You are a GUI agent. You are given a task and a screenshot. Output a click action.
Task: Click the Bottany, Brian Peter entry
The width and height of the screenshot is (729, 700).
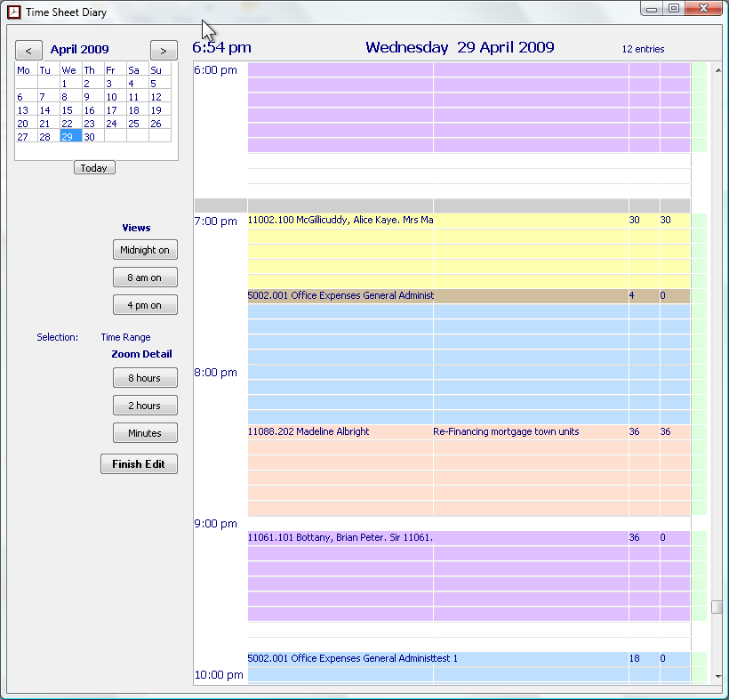pyautogui.click(x=340, y=537)
